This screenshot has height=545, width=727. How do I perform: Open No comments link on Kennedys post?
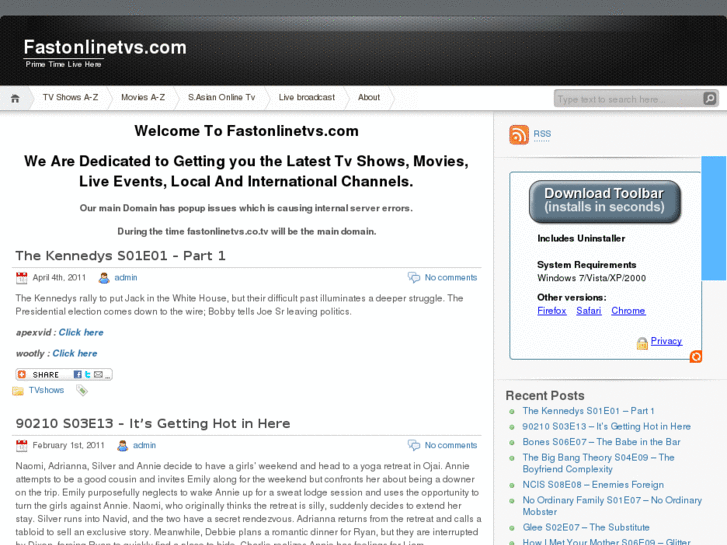point(451,278)
